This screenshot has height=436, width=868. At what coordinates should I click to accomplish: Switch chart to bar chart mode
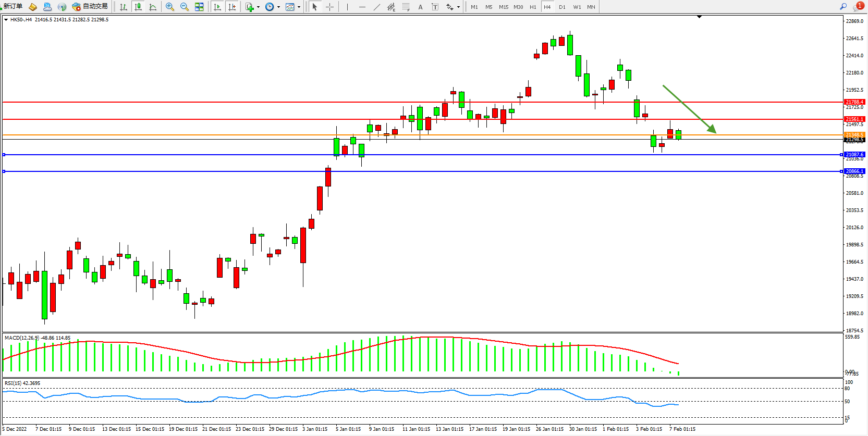coord(124,7)
